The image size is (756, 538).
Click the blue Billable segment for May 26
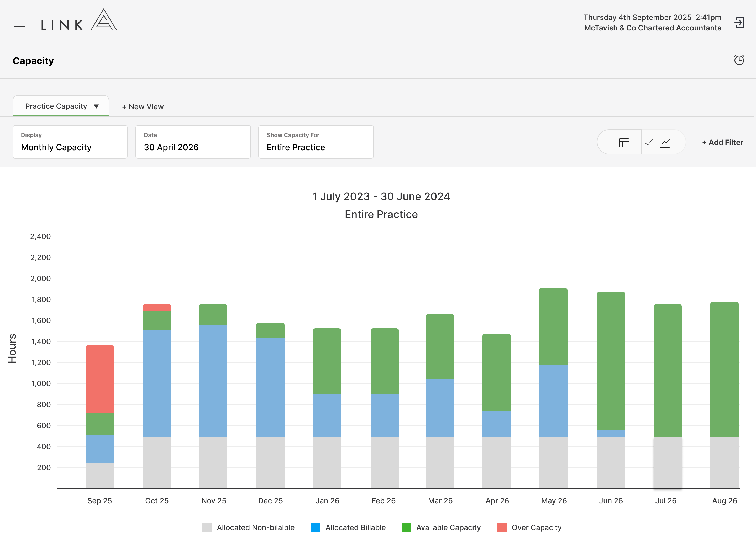553,401
